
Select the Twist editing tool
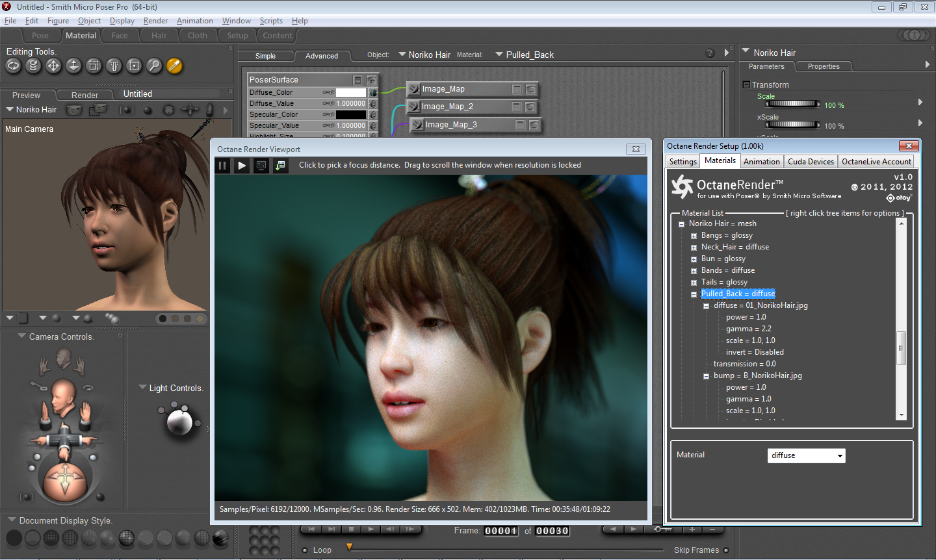(33, 66)
